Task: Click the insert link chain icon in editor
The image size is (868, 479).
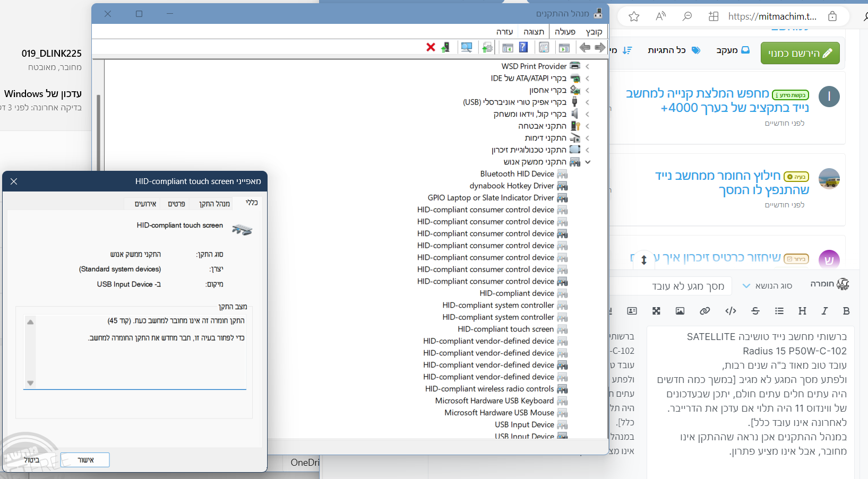Action: (705, 311)
